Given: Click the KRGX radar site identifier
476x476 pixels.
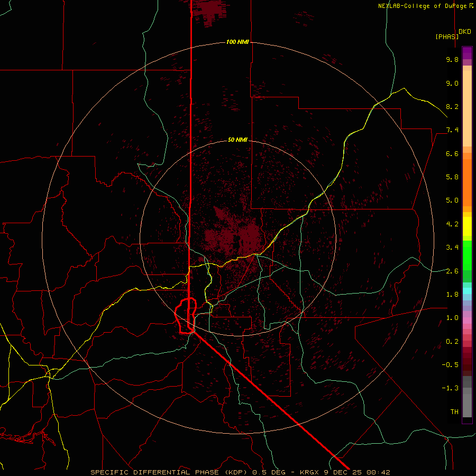Looking at the screenshot, I should 310,472.
